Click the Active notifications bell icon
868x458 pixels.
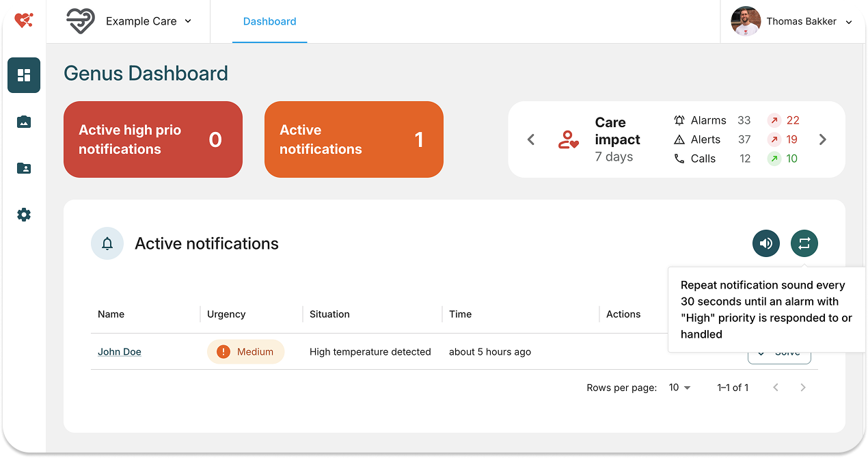pyautogui.click(x=107, y=244)
